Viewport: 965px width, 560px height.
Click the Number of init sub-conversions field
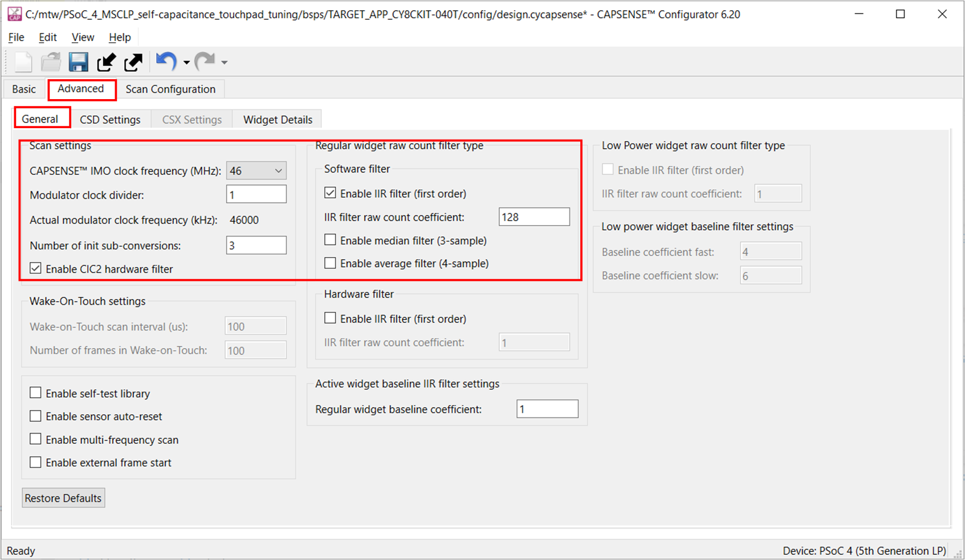pos(256,246)
